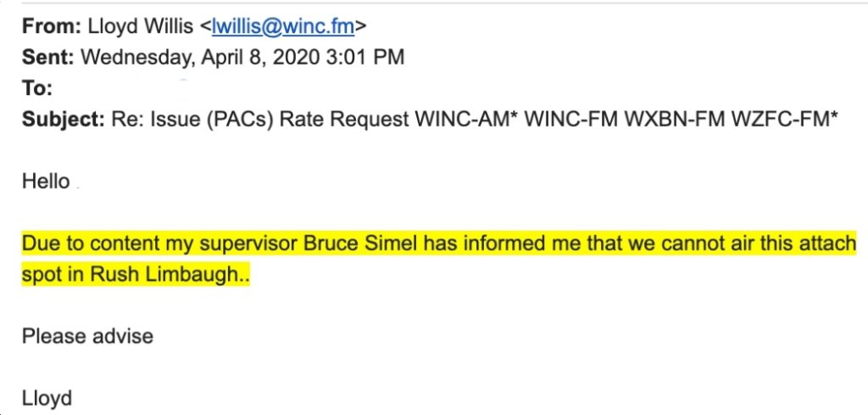The width and height of the screenshot is (868, 415).
Task: Click the "Sent:" header label
Action: tap(48, 57)
